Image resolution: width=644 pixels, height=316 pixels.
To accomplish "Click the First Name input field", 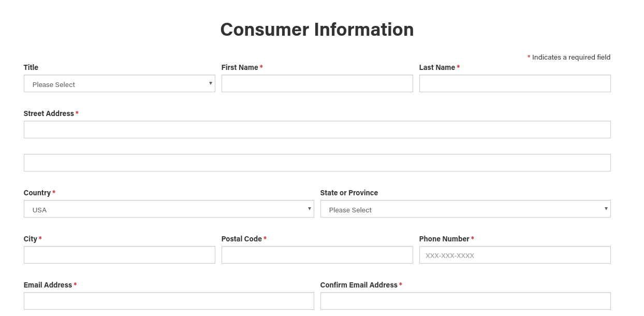I will tap(317, 84).
